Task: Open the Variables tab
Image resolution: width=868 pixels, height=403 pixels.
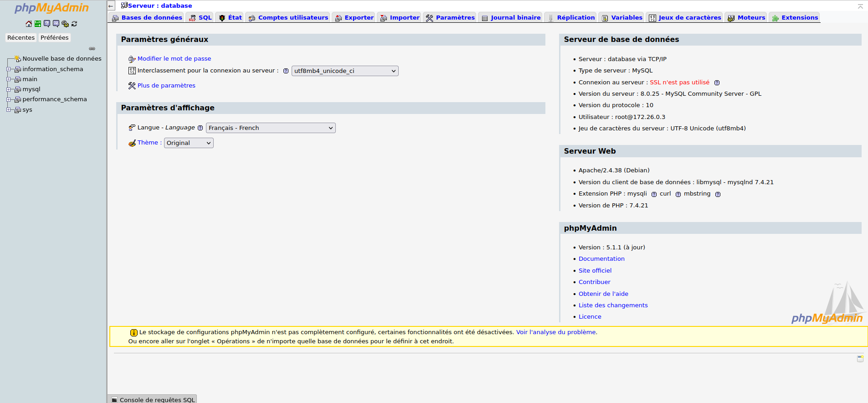Action: click(621, 18)
